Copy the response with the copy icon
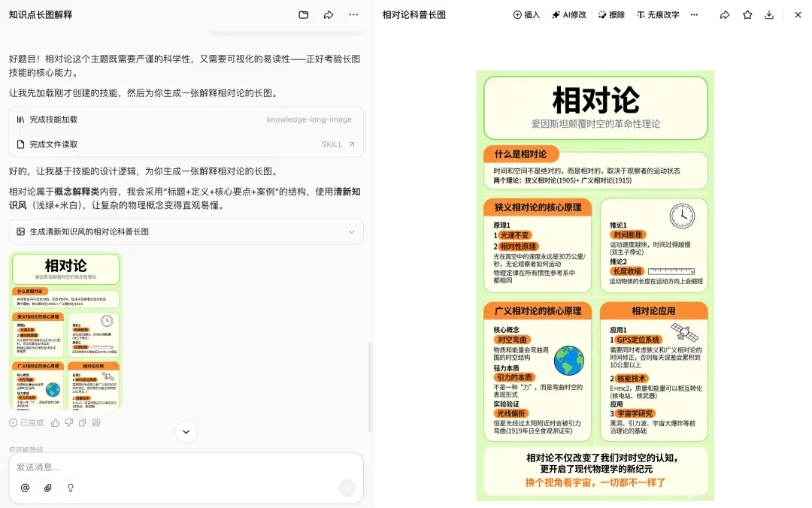This screenshot has height=508, width=812. pos(82,423)
